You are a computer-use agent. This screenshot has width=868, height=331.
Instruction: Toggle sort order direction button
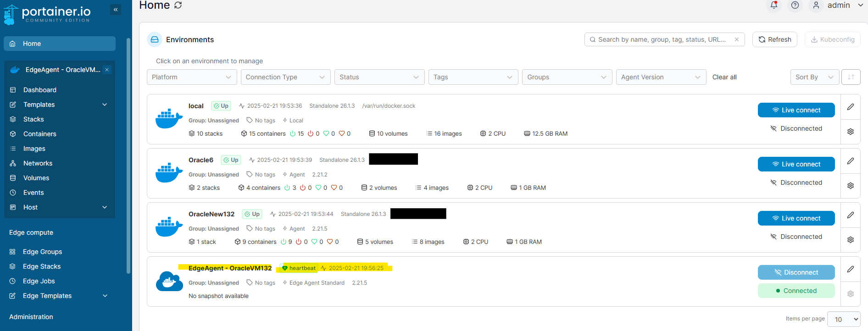coord(851,77)
